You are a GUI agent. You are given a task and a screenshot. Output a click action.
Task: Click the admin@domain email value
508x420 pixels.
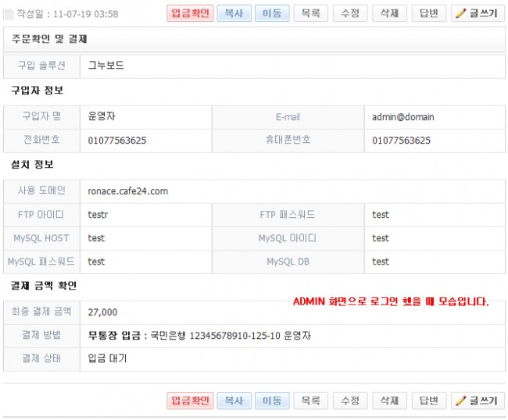(x=403, y=117)
